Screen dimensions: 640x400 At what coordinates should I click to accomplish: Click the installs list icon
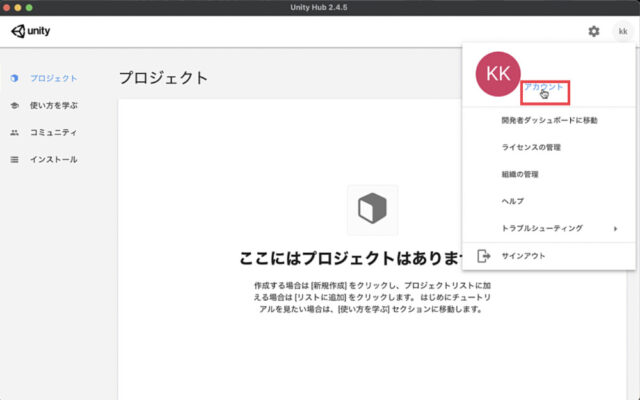pos(14,160)
